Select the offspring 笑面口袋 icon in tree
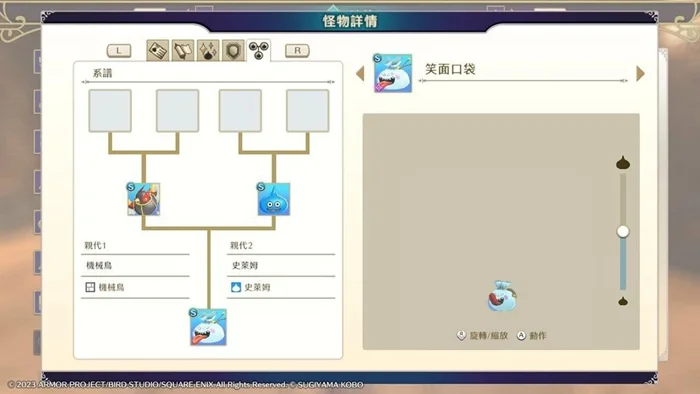 click(x=208, y=327)
